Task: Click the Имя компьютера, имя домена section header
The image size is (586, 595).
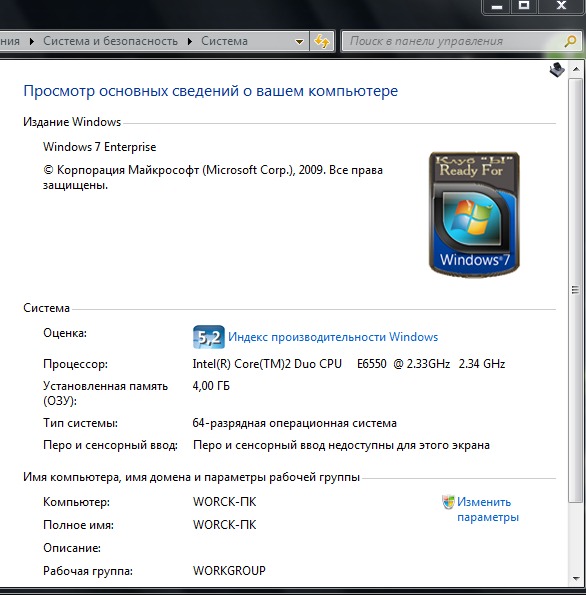Action: (x=191, y=477)
